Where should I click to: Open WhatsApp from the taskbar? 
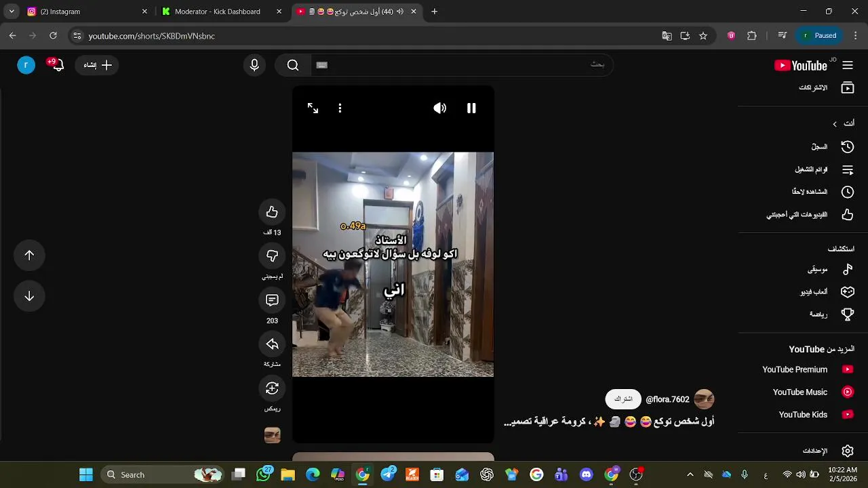coord(263,474)
